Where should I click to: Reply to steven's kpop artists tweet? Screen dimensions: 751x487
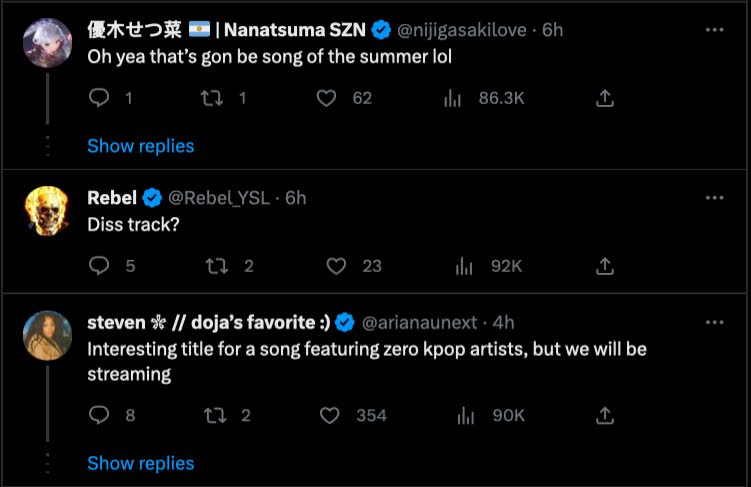[99, 415]
